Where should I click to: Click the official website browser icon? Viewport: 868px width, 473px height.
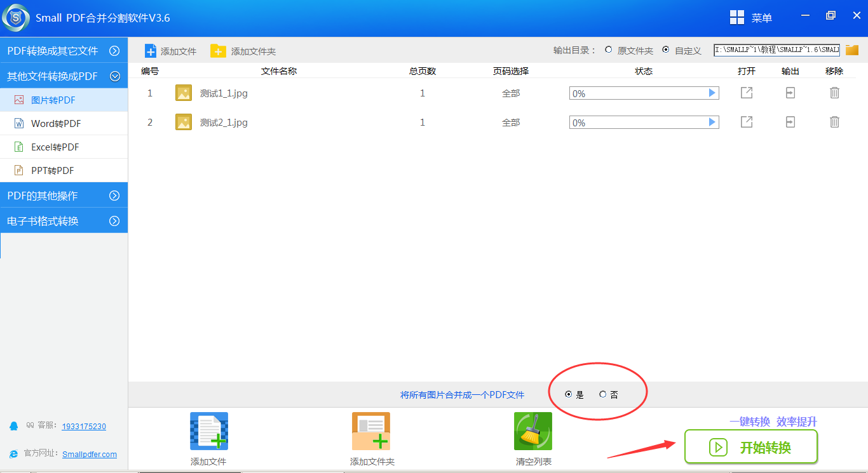pyautogui.click(x=13, y=454)
